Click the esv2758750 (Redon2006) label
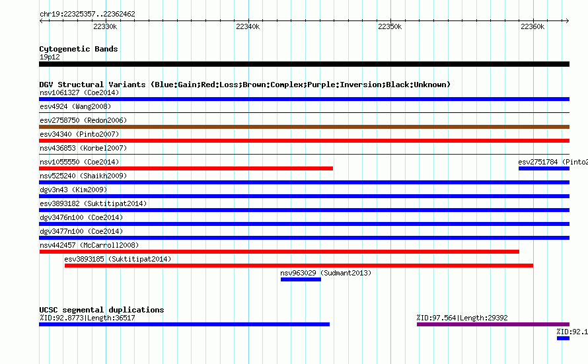 (83, 120)
